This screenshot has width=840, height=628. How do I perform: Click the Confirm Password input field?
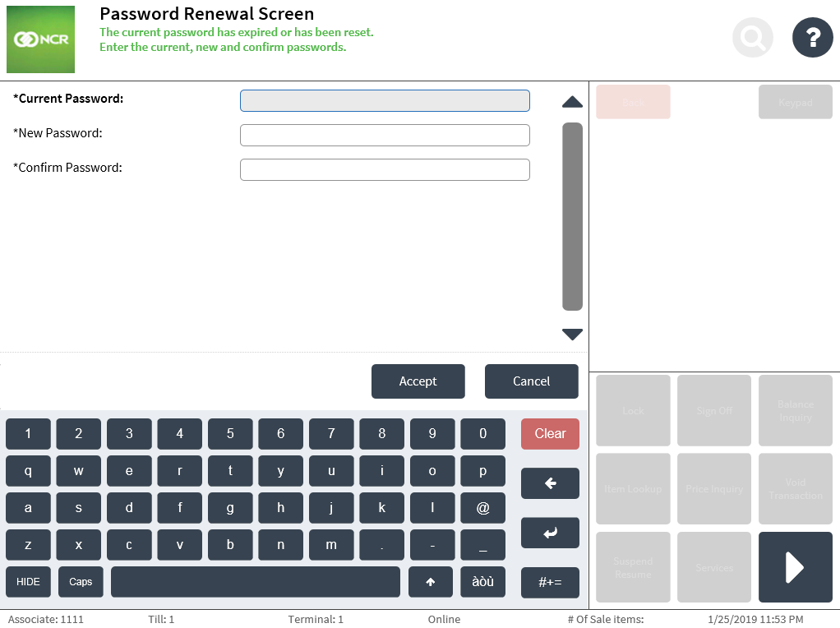(385, 169)
